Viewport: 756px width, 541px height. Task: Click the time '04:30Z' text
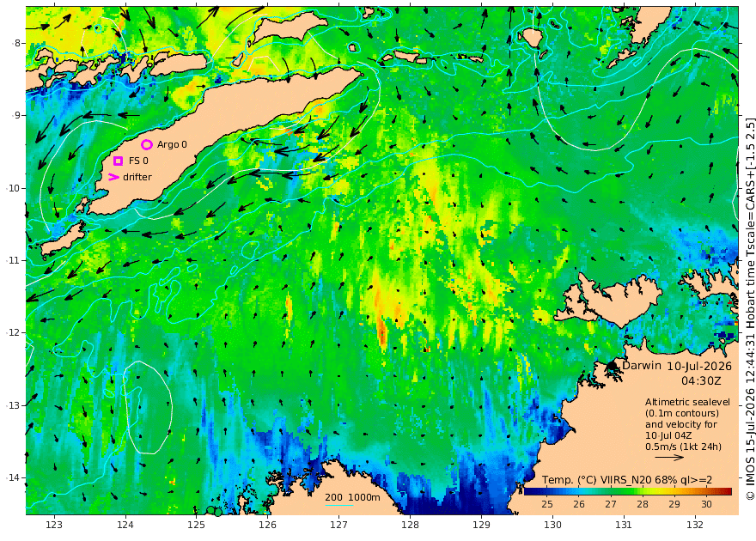pyautogui.click(x=701, y=380)
